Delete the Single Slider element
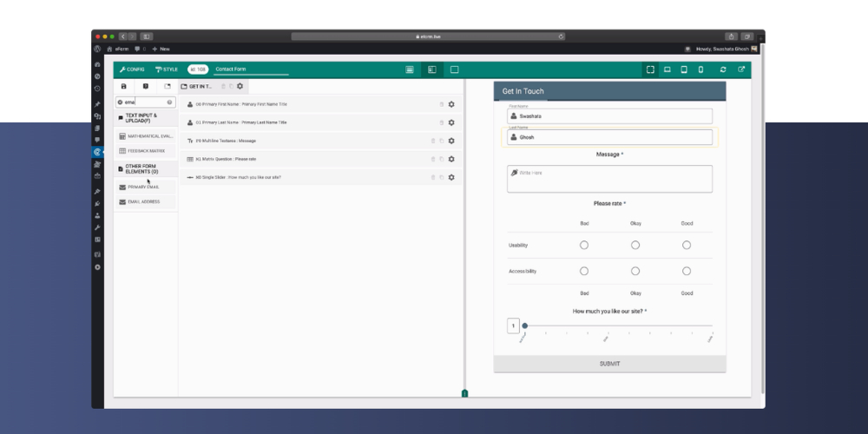The image size is (868, 434). (x=433, y=177)
